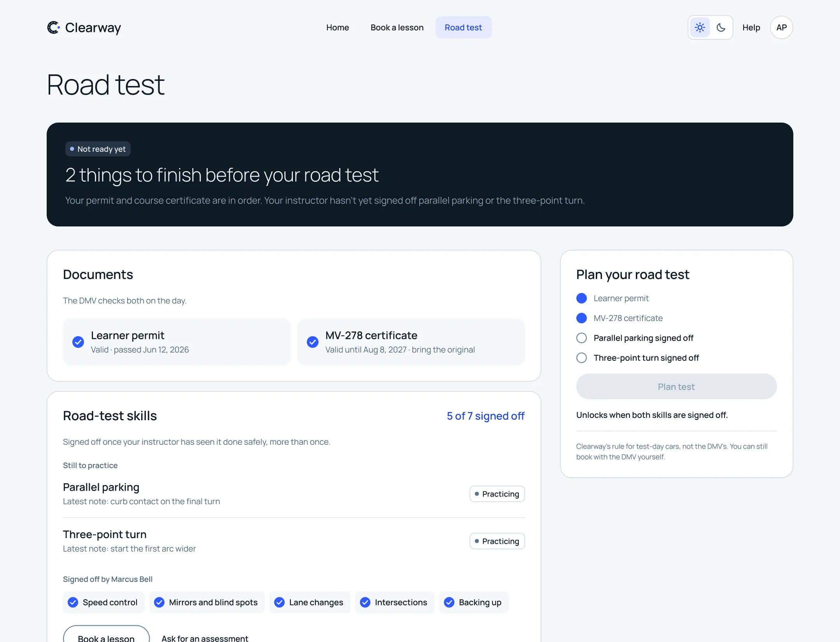Viewport: 840px width, 642px height.
Task: Open the AP profile avatar
Action: point(781,28)
